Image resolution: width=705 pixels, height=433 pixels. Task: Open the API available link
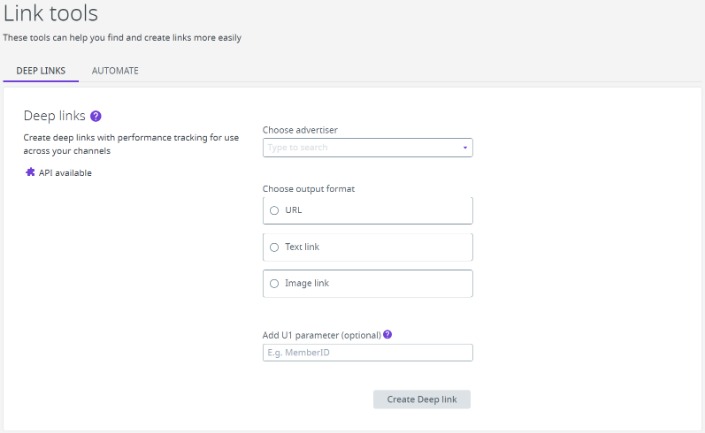(x=65, y=172)
